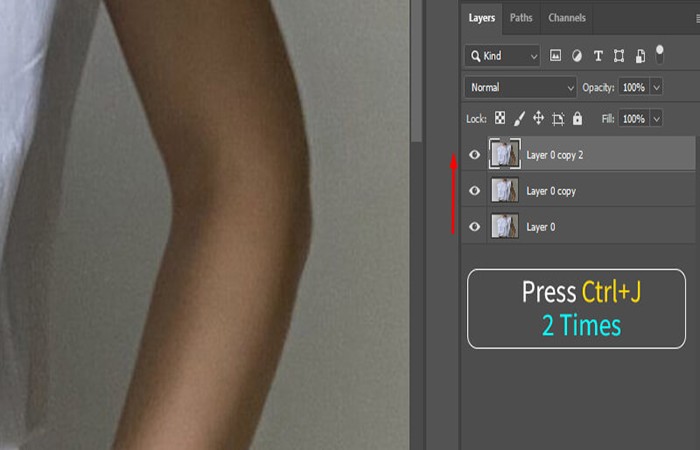700x450 pixels.
Task: Filter for adjustment layers icon
Action: tap(577, 56)
